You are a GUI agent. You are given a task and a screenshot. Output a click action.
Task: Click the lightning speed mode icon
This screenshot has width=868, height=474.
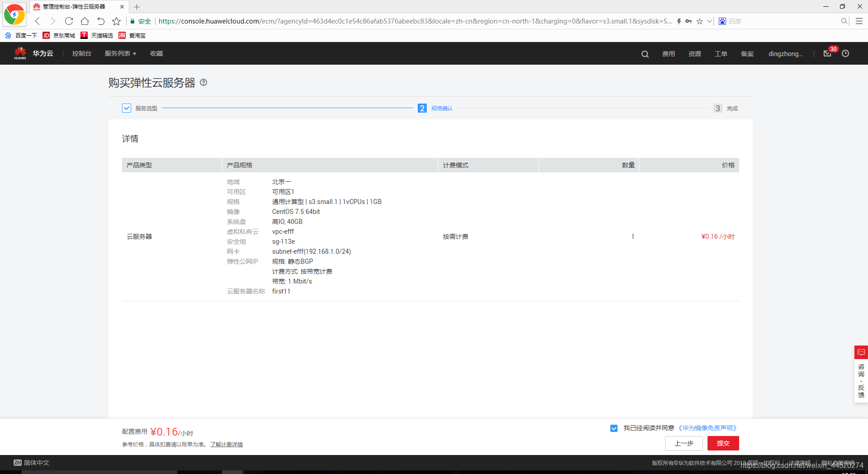point(679,21)
